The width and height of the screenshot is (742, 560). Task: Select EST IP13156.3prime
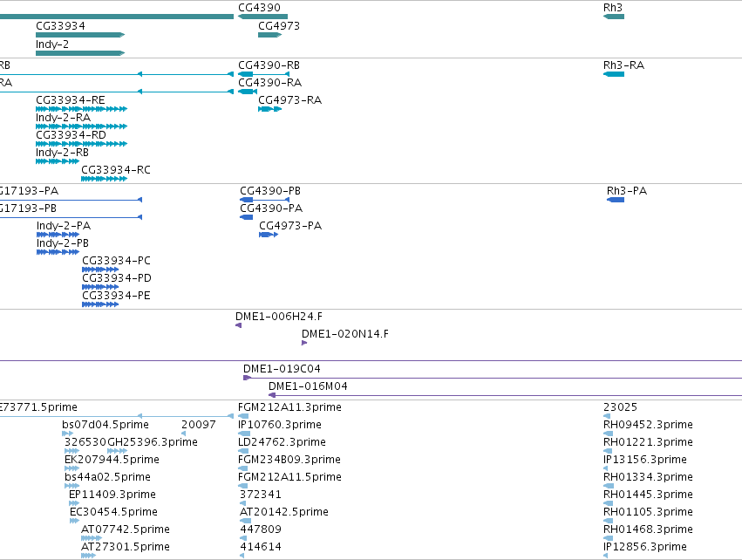coord(645,460)
